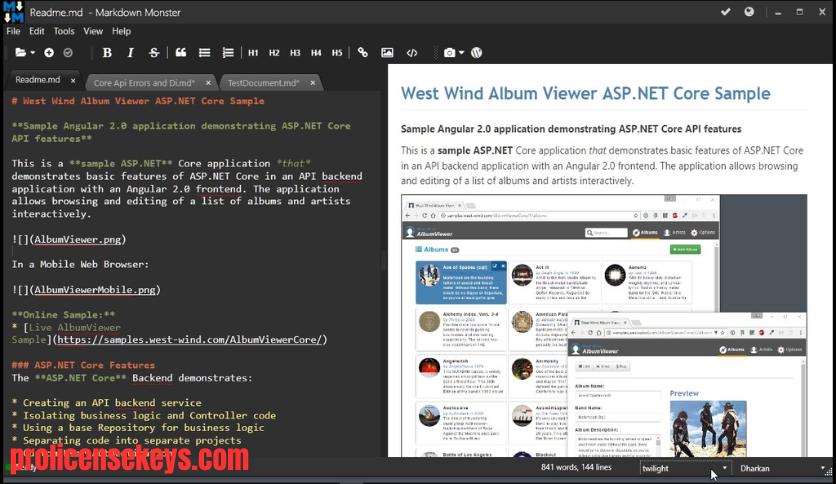Close the TestDocument.md tab
The image size is (836, 484).
tap(312, 83)
